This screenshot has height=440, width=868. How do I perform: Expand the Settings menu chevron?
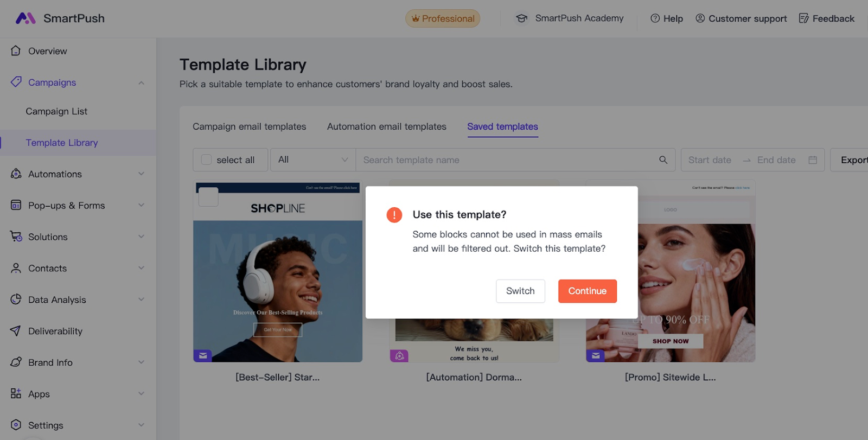tap(141, 425)
